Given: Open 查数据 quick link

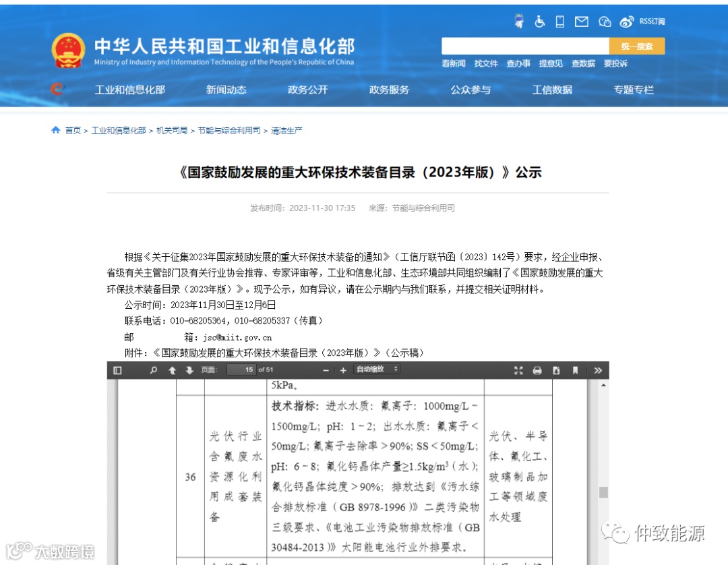Looking at the screenshot, I should [x=583, y=63].
